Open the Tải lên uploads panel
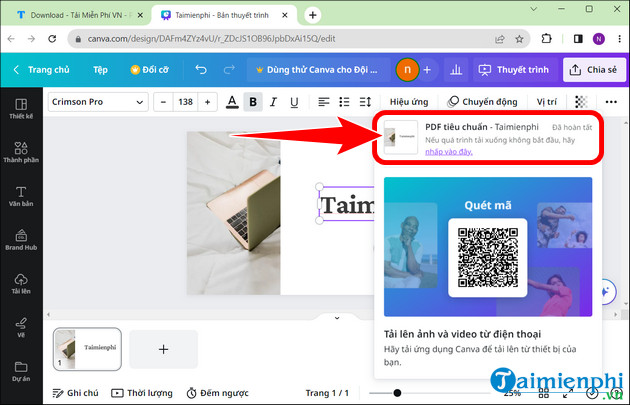Screen dimensions: 630x405 (21, 284)
